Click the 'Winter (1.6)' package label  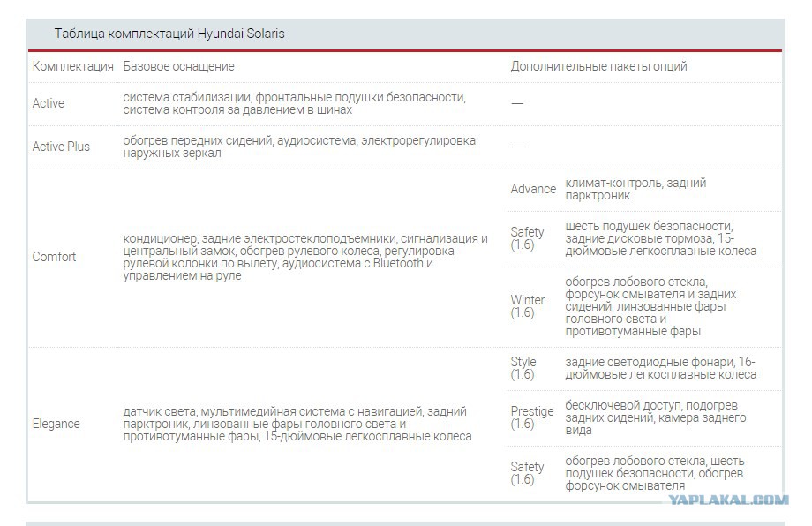pos(528,306)
